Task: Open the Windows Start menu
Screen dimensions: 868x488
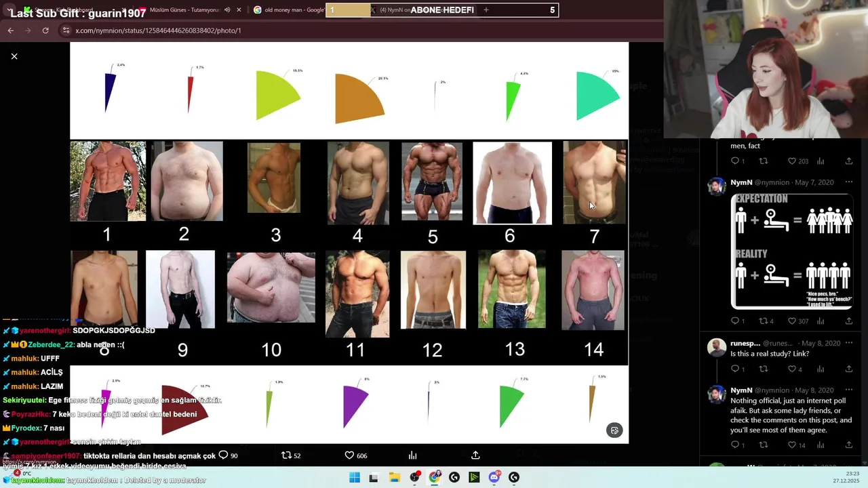Action: point(355,477)
